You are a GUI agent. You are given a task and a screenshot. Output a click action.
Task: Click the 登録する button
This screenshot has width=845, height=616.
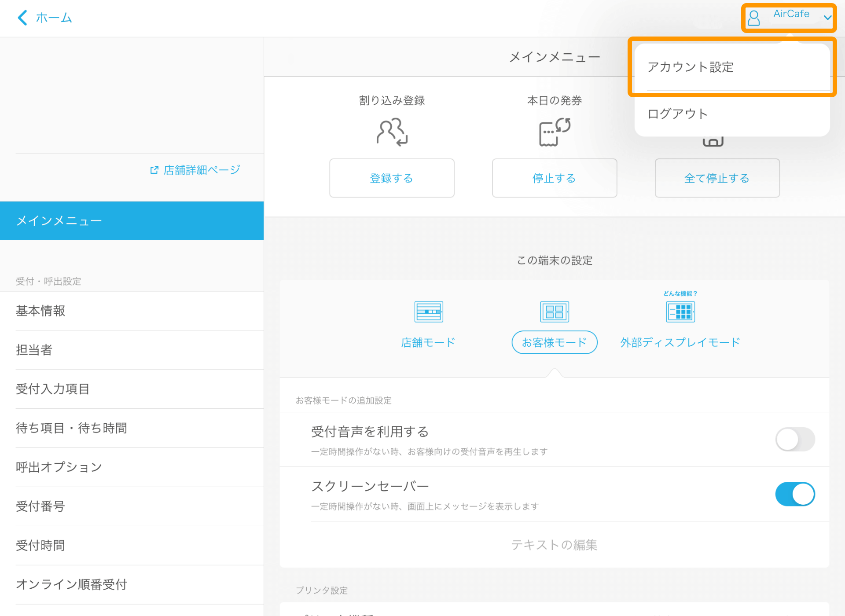(x=391, y=178)
